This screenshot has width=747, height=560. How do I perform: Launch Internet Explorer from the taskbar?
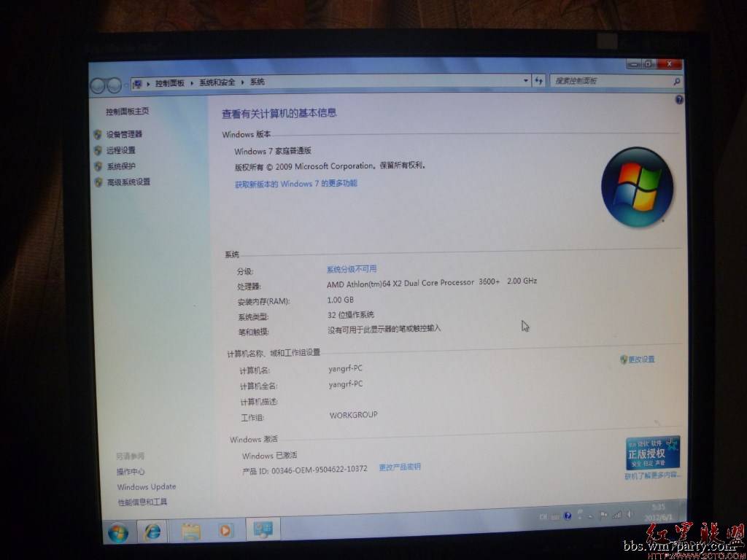click(x=152, y=532)
